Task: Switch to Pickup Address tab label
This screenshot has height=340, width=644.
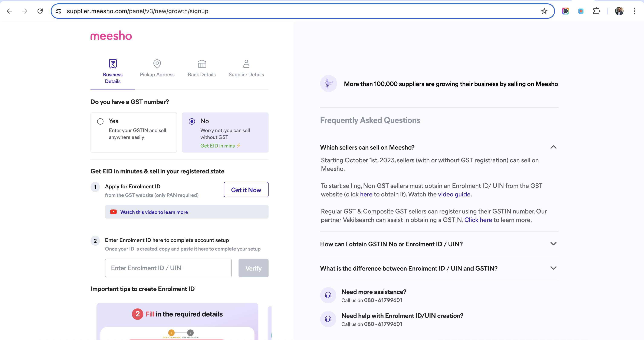Action: (x=157, y=75)
